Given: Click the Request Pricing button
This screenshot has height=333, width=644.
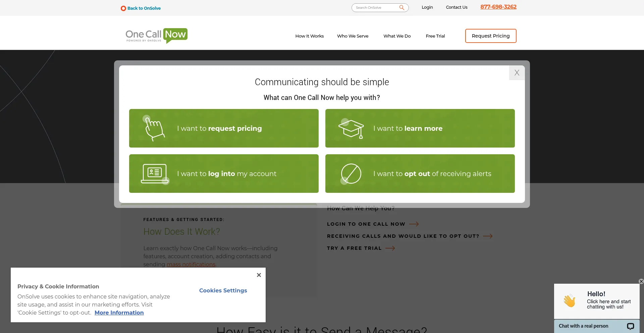Looking at the screenshot, I should (490, 36).
